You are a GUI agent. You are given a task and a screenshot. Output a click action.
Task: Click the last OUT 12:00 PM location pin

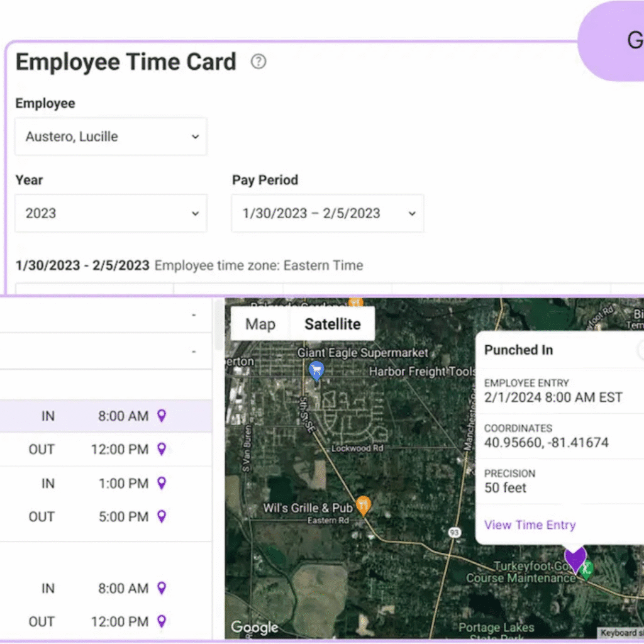pyautogui.click(x=162, y=621)
